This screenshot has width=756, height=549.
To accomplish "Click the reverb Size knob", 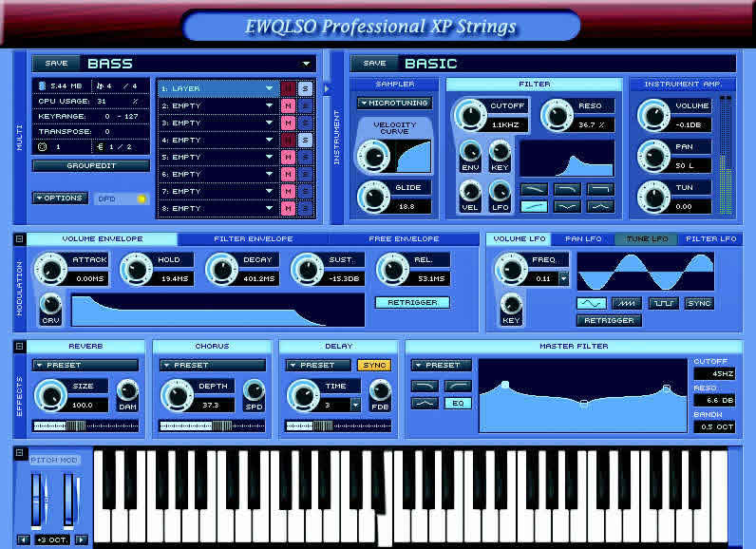I will point(51,395).
